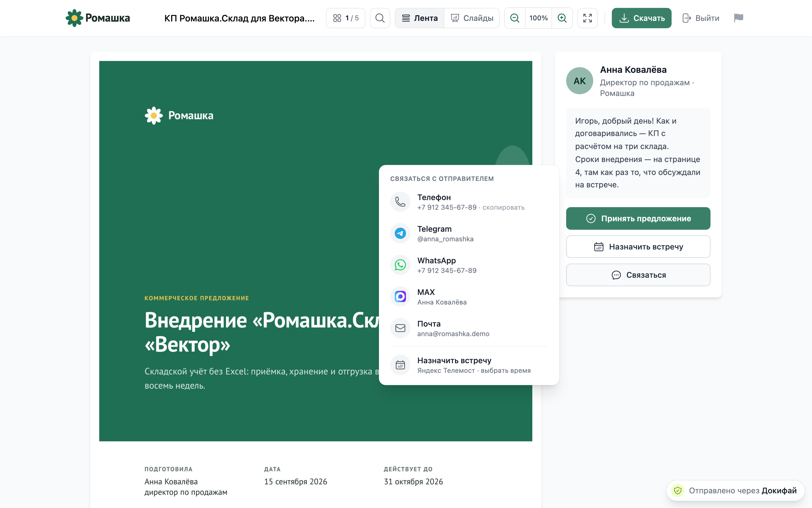Click the 100% zoom level indicator
812x508 pixels.
point(538,18)
